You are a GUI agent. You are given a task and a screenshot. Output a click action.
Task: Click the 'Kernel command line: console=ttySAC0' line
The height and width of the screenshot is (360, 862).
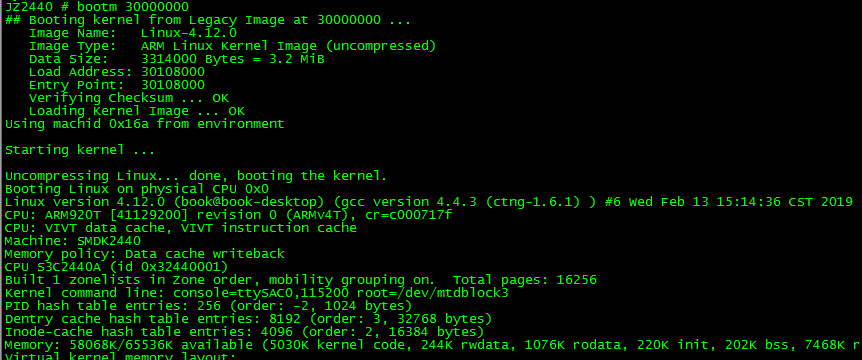click(256, 293)
